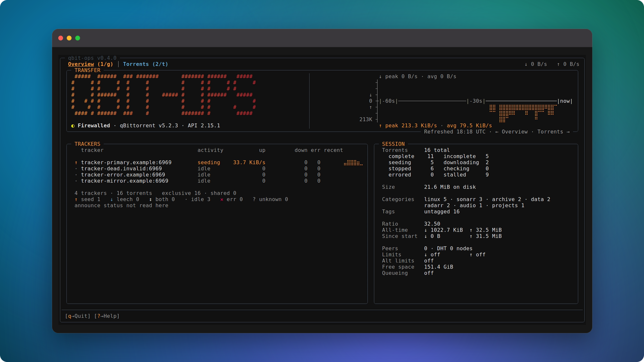Click the yellow minimize window button

[x=69, y=38]
